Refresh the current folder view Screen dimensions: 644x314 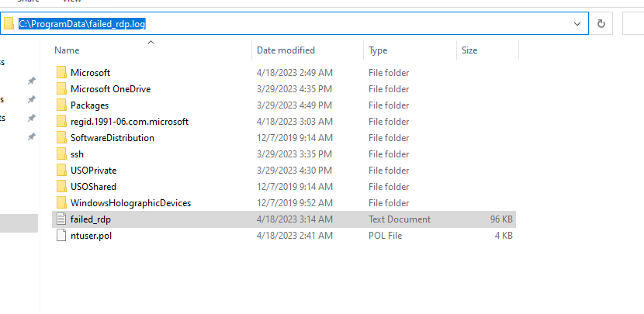(601, 24)
